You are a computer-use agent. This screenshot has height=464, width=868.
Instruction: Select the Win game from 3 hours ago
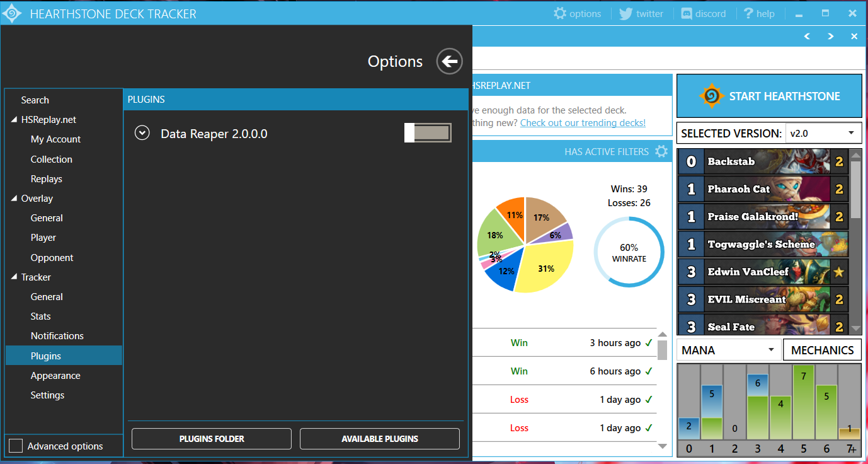[x=564, y=343]
